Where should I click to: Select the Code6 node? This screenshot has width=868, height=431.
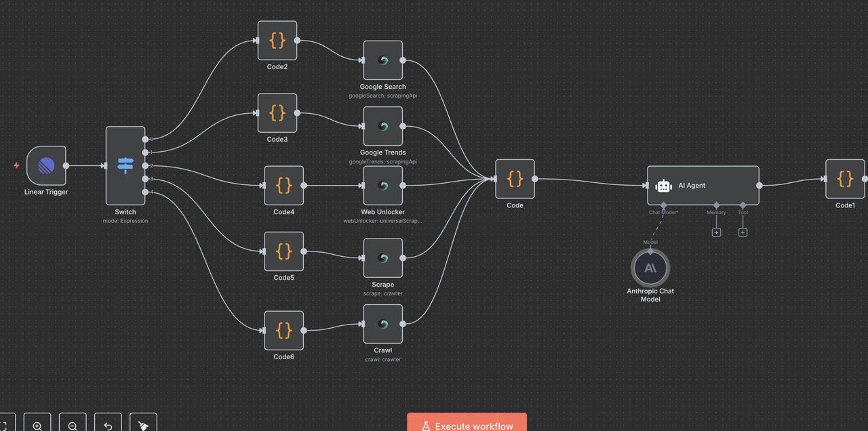(284, 331)
